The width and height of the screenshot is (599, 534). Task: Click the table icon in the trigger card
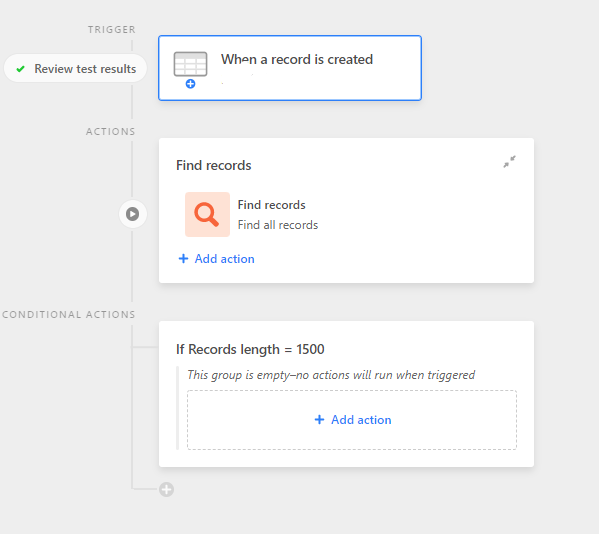coord(190,64)
